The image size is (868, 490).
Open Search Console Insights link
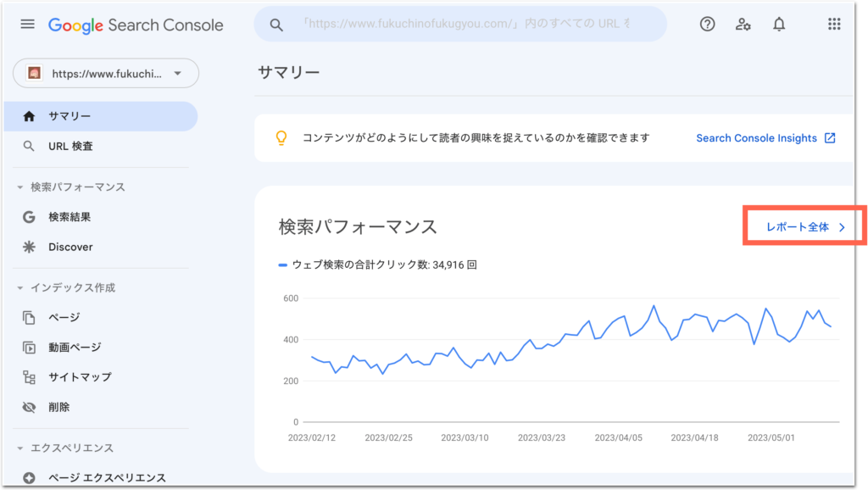click(756, 138)
